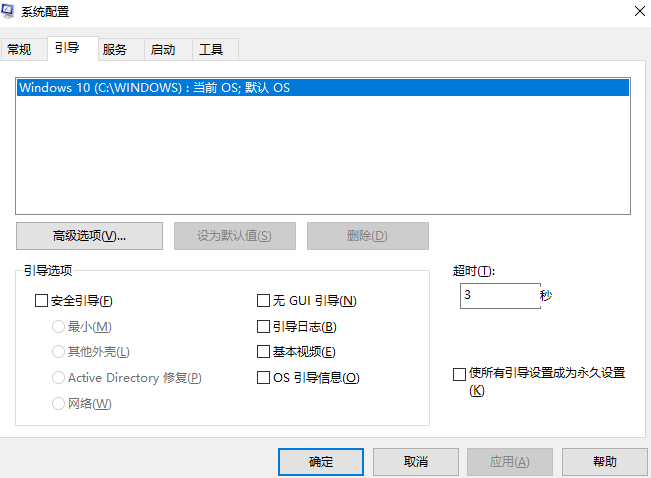Open help with the 帮助 button
Screen dimensions: 651x478
click(604, 462)
